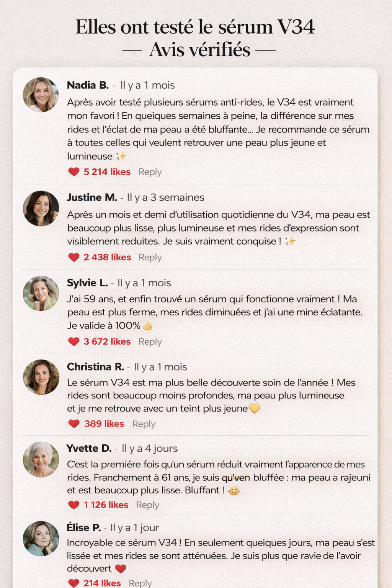Open Nadia B.'s profile picture

(x=41, y=95)
